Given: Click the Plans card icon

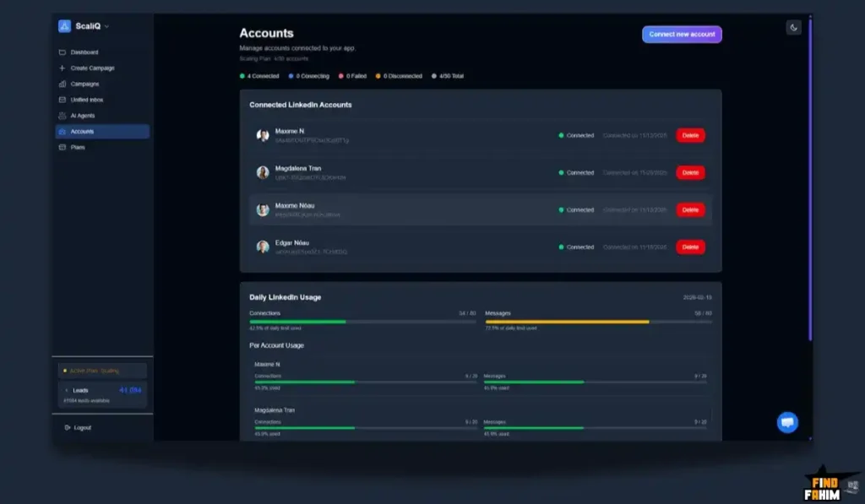Looking at the screenshot, I should point(63,148).
